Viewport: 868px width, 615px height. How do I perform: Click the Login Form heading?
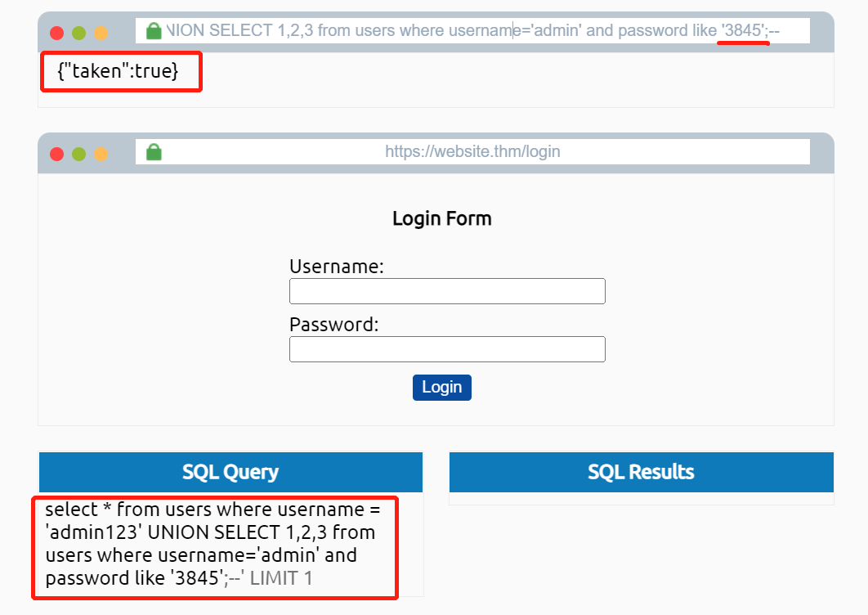point(441,218)
